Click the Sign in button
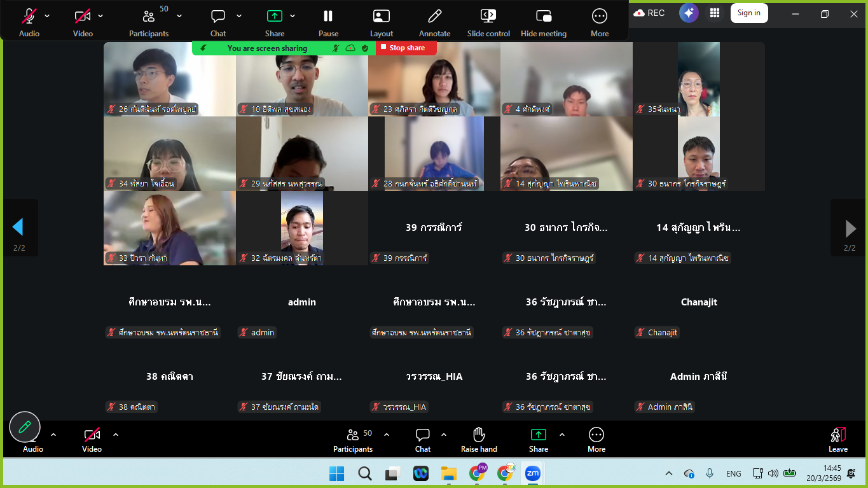Screen dimensions: 868x488 click(748, 13)
